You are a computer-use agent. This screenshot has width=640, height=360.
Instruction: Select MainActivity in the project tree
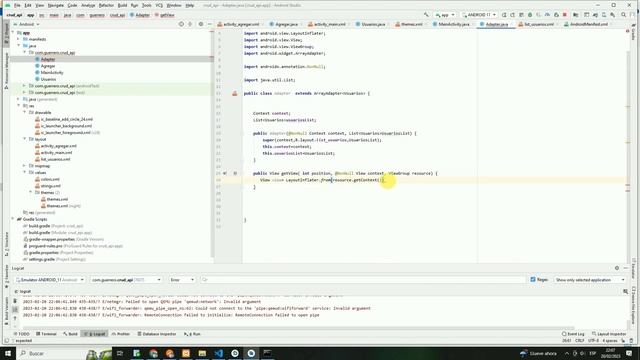coord(52,73)
